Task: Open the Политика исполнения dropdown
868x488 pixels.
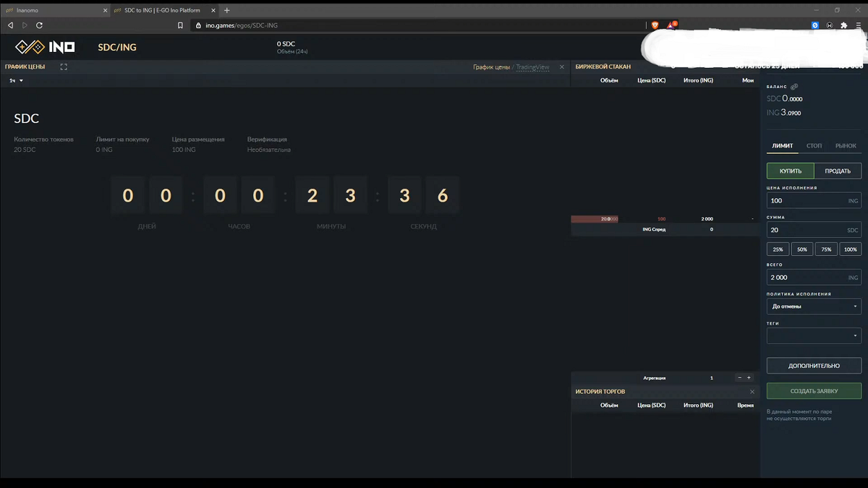Action: coord(814,307)
